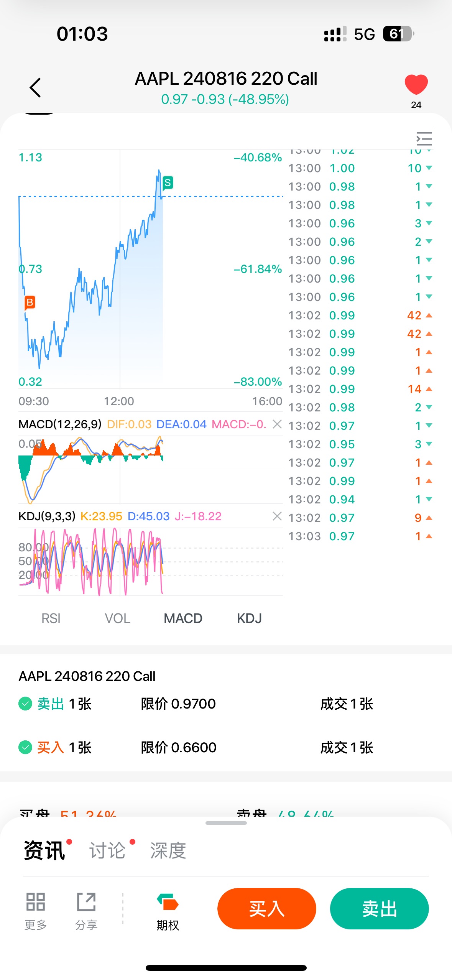Select the 13:02 0.97 trade with volume 9
The image size is (452, 980).
[360, 518]
